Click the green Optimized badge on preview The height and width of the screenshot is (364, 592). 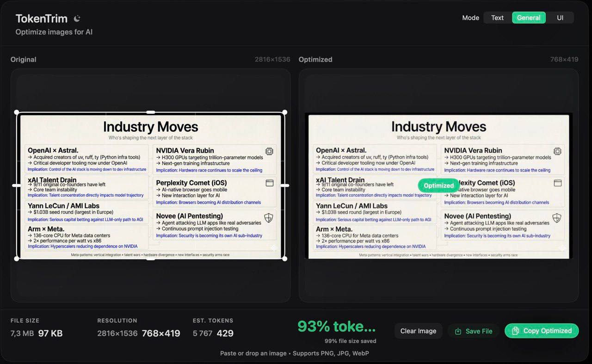click(438, 185)
